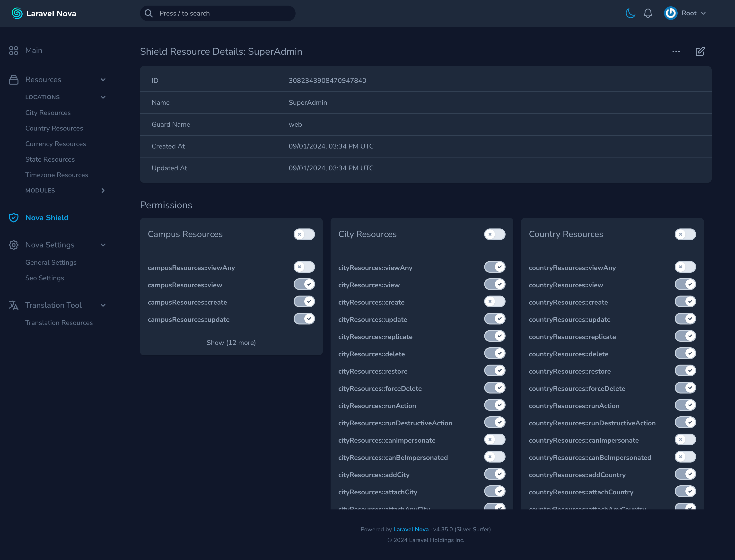Click Show (12 more) button
The image size is (735, 560).
(x=231, y=343)
